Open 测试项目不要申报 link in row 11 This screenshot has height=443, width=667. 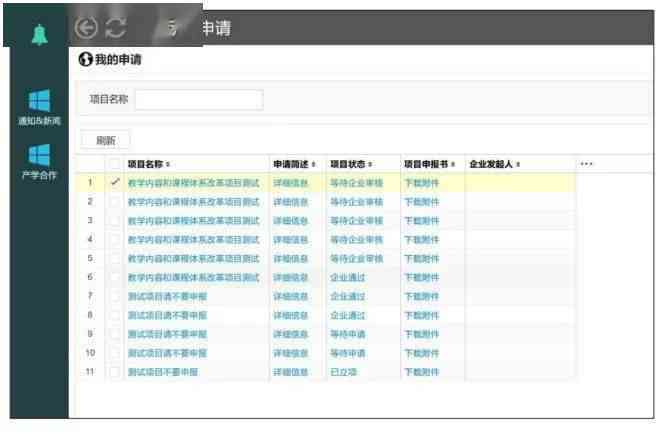pos(163,372)
